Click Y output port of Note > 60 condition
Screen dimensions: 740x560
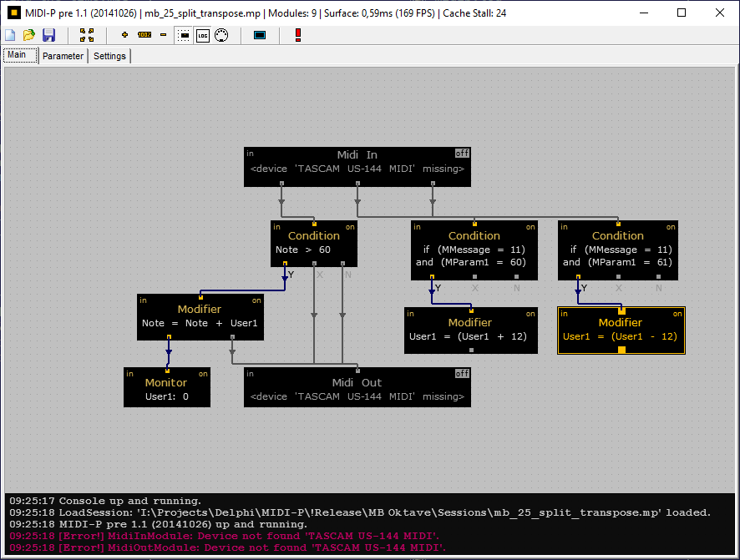click(285, 264)
